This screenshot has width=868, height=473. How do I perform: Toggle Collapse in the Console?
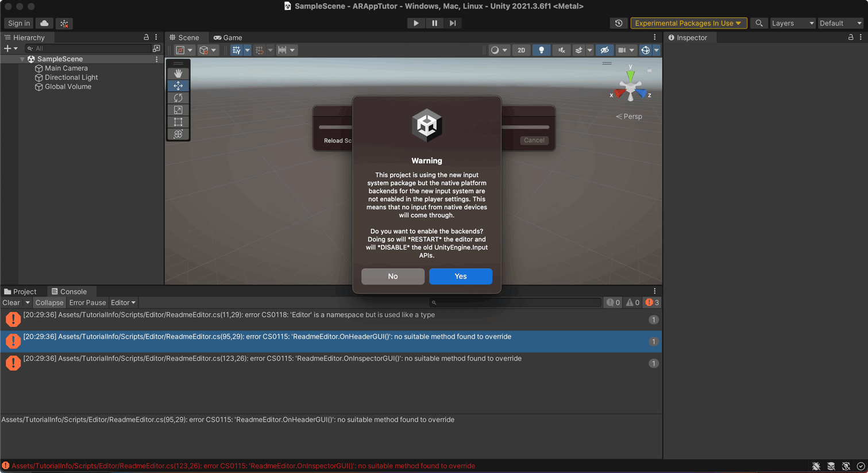click(x=49, y=302)
